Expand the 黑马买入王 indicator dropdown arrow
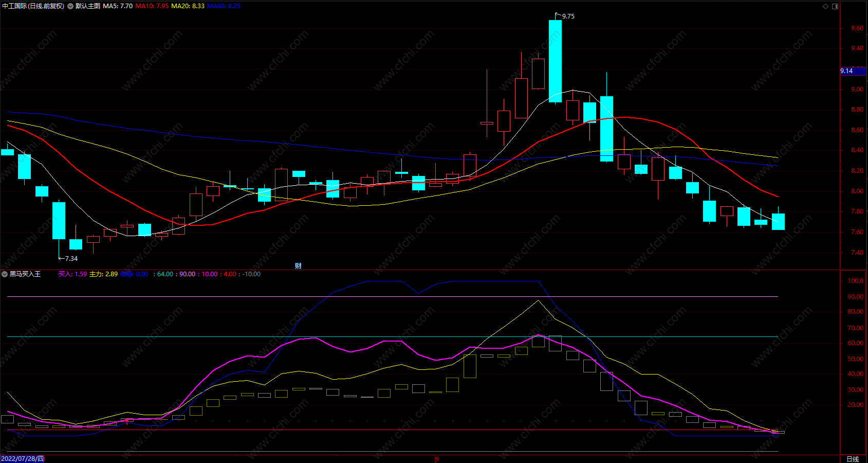Image resolution: width=868 pixels, height=463 pixels. [5, 274]
